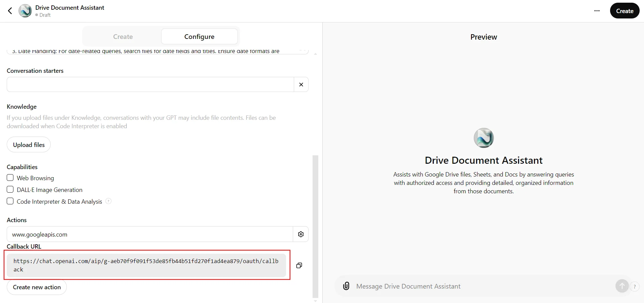644x303 pixels.
Task: Open the question mark help button
Action: (635, 287)
